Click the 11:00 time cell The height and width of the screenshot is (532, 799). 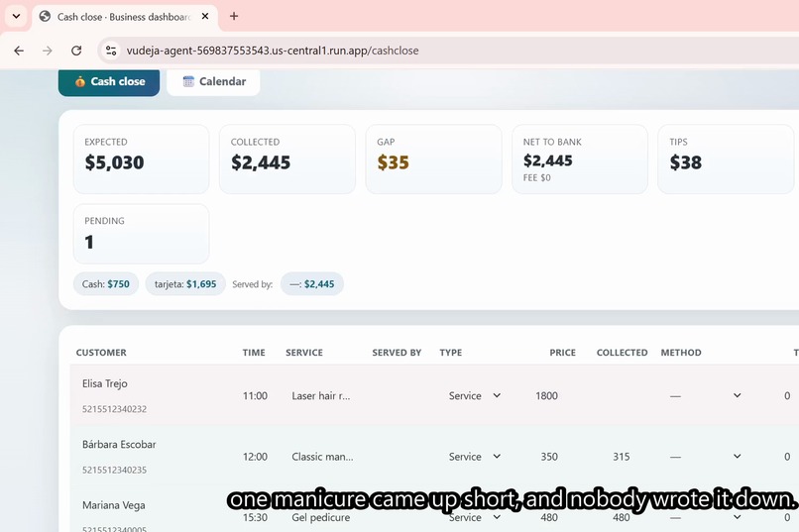pyautogui.click(x=256, y=395)
